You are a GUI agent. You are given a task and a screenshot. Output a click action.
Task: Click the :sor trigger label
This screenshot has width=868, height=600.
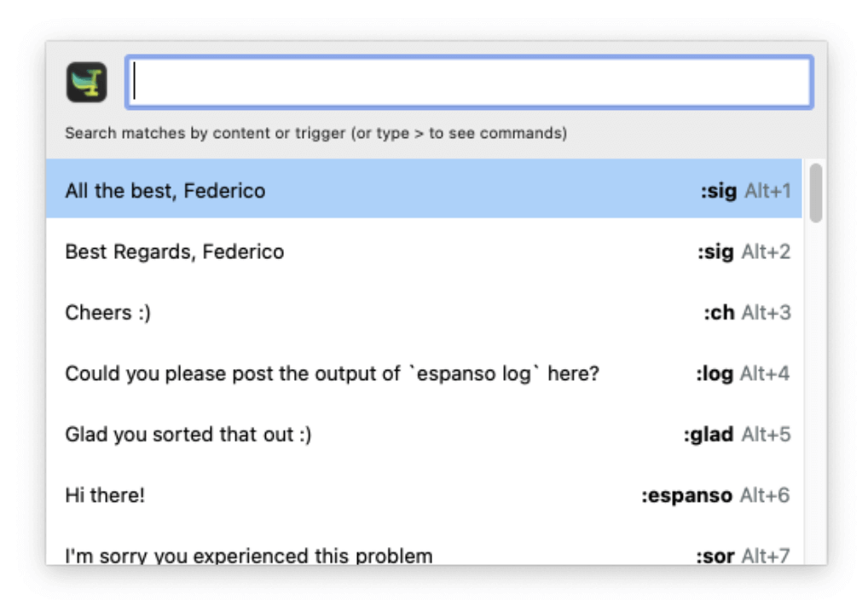(x=715, y=557)
